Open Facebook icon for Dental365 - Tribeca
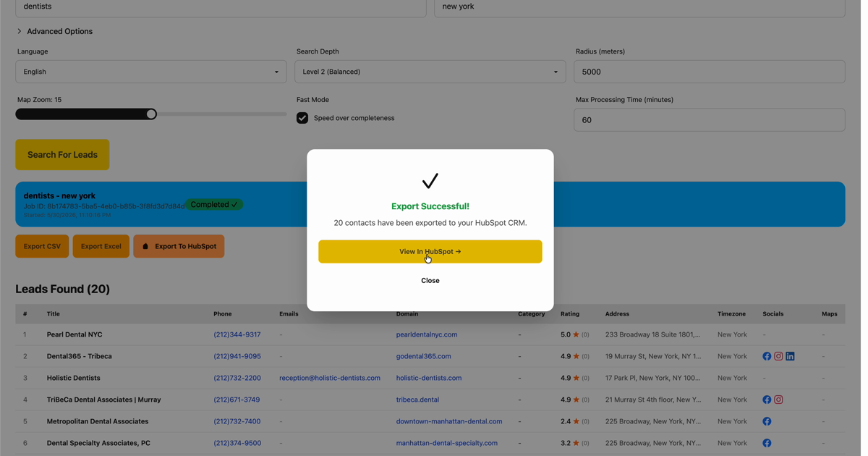The height and width of the screenshot is (456, 868). point(767,356)
